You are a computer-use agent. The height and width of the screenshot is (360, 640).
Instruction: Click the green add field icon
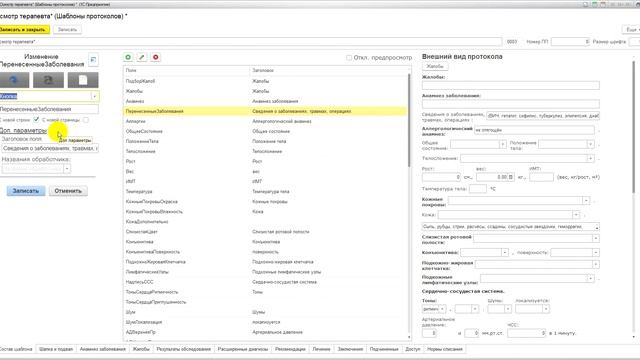[128, 58]
